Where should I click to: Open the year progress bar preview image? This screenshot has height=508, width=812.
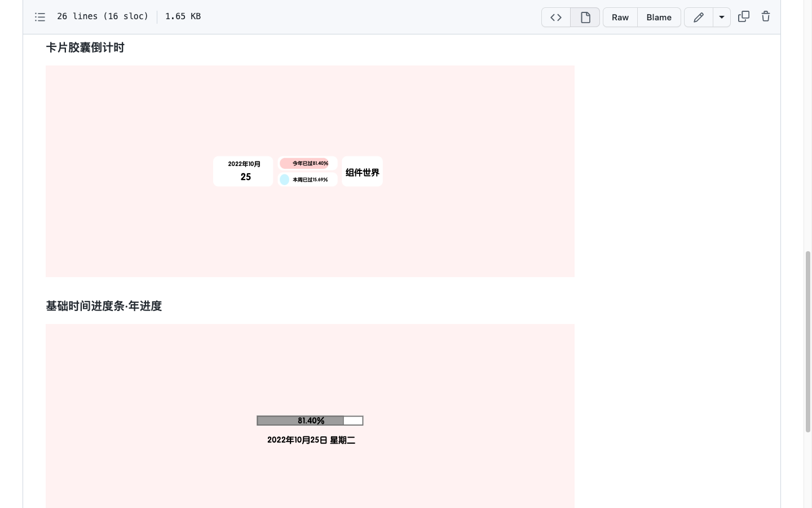point(310,416)
